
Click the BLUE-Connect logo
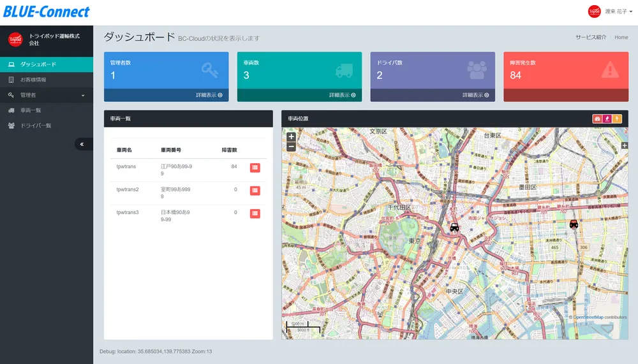[46, 11]
